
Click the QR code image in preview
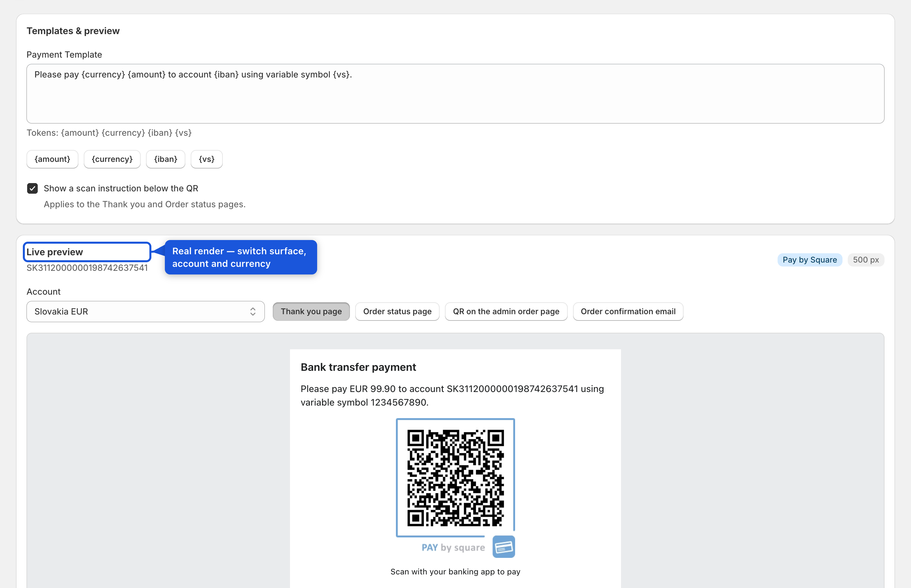pos(455,478)
